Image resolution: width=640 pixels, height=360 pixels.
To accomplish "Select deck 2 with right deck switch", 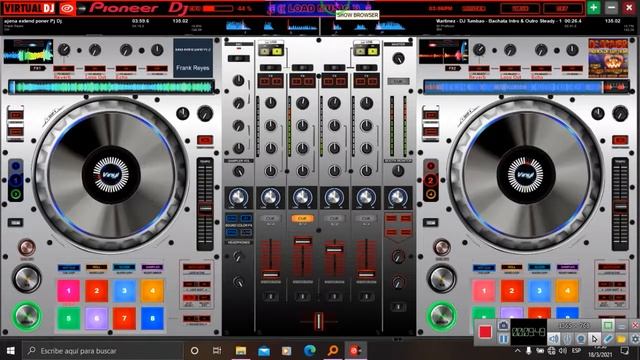I will pos(430,180).
